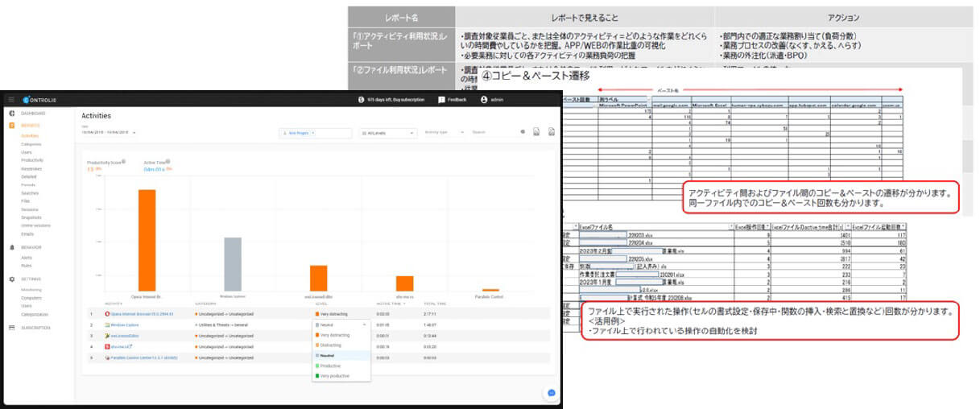Open Computers under Settings
This screenshot has width=980, height=409.
pyautogui.click(x=31, y=297)
